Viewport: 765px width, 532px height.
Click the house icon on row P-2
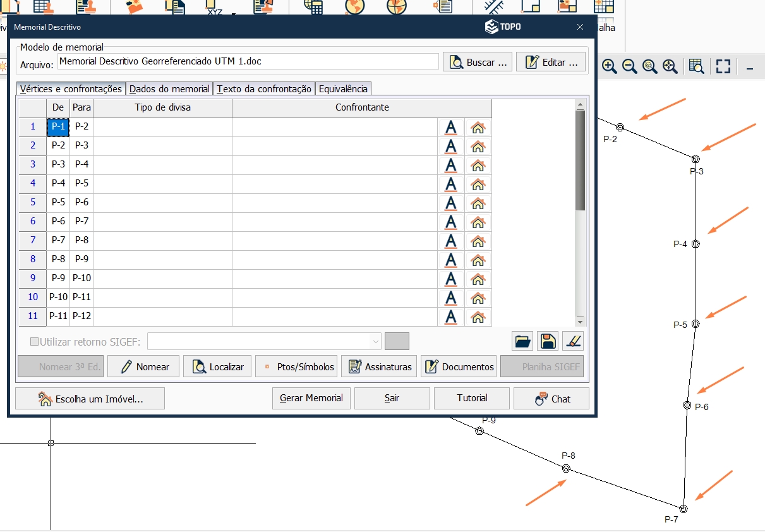click(x=478, y=146)
